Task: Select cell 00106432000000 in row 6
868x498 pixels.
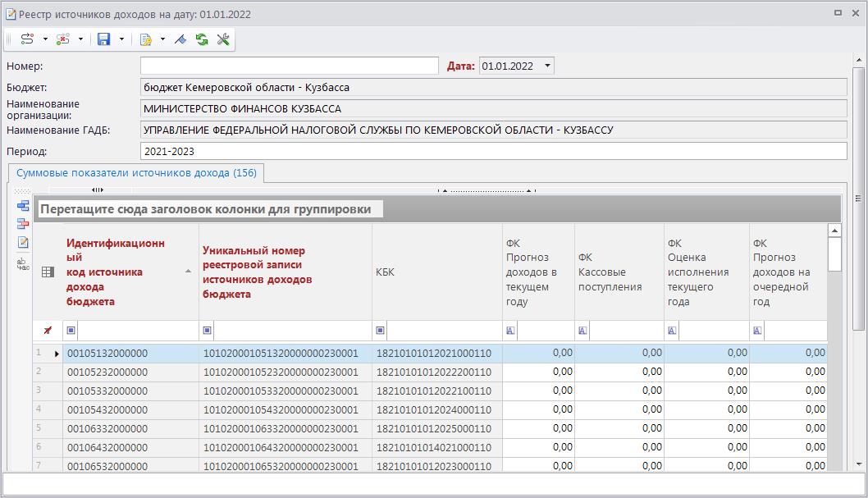Action: pos(130,447)
